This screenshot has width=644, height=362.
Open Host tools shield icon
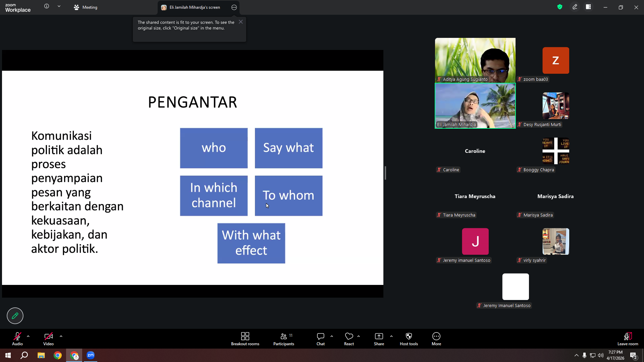[409, 339]
